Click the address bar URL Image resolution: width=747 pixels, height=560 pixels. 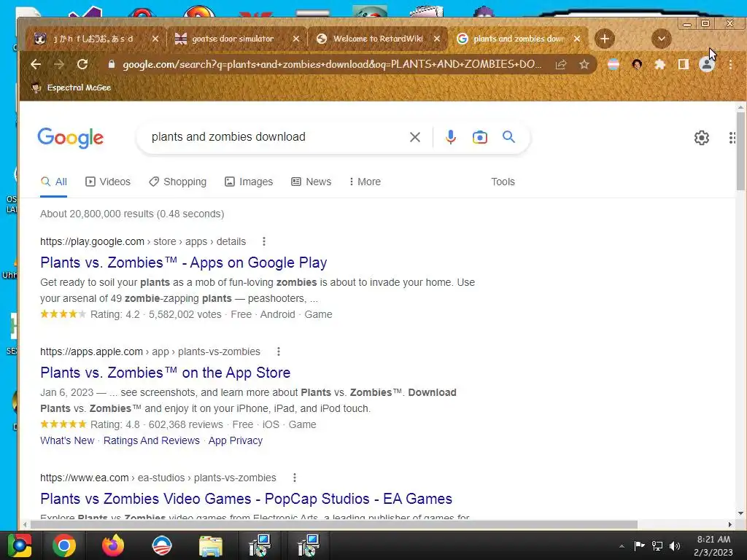click(332, 64)
